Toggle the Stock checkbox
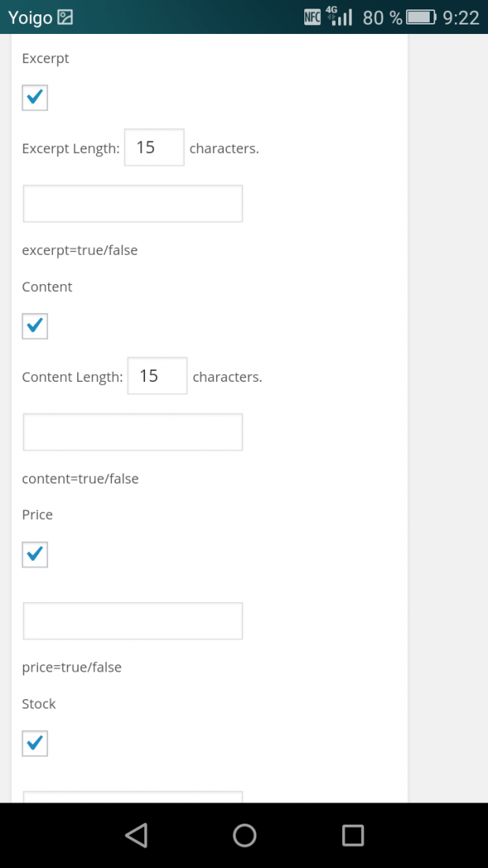 click(35, 743)
